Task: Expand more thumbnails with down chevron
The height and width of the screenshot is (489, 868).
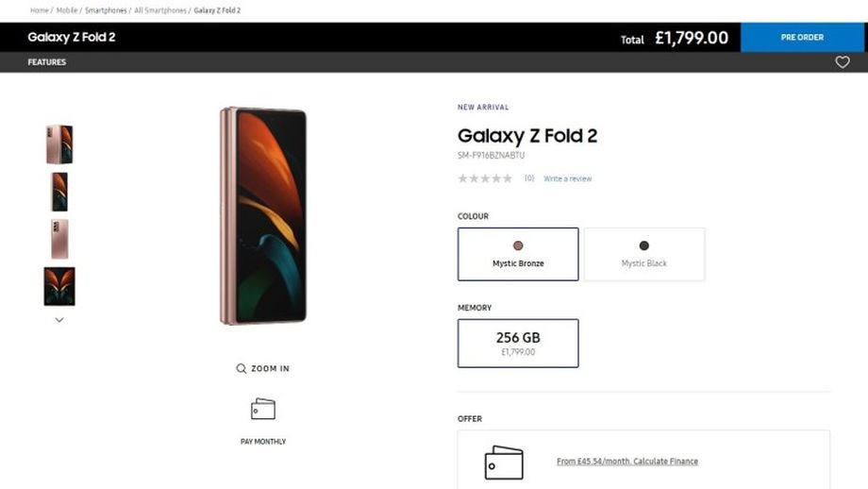Action: click(59, 320)
